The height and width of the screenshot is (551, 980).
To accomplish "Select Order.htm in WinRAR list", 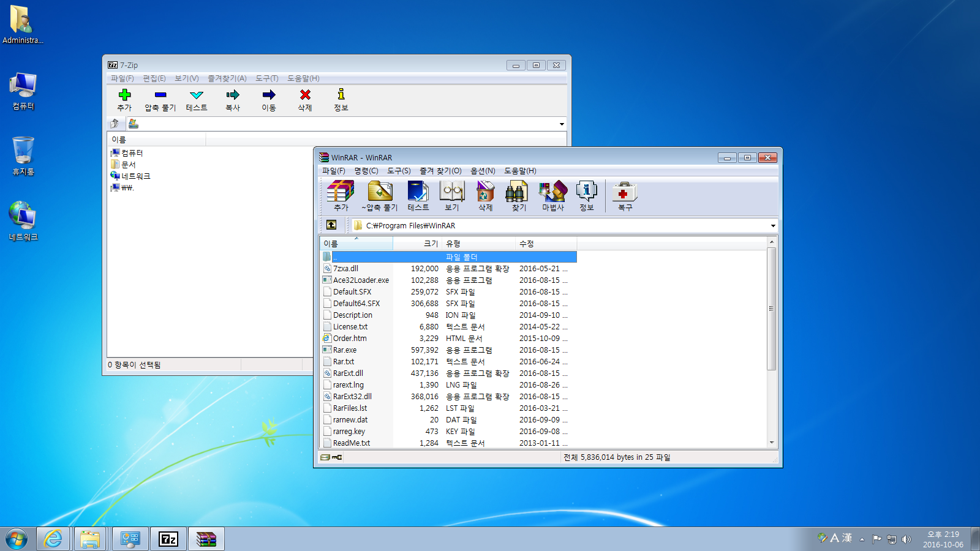I will pyautogui.click(x=350, y=339).
